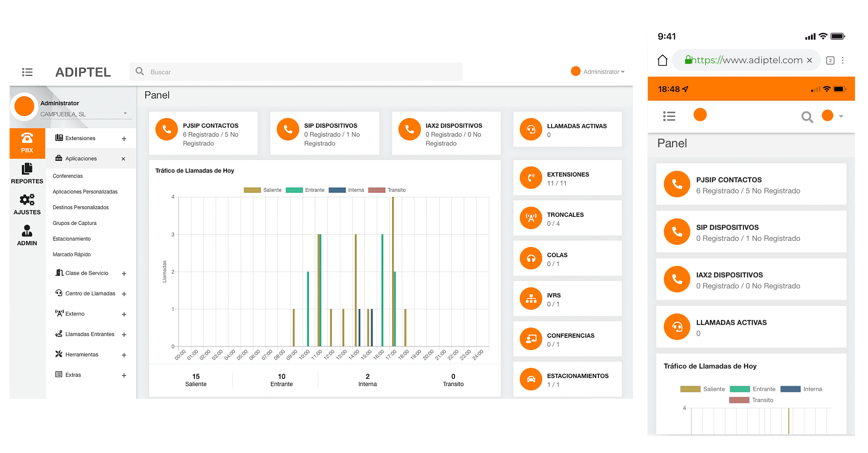
Task: Click mobile LLAMADAS ACTIVAS headset icon
Action: 677,327
